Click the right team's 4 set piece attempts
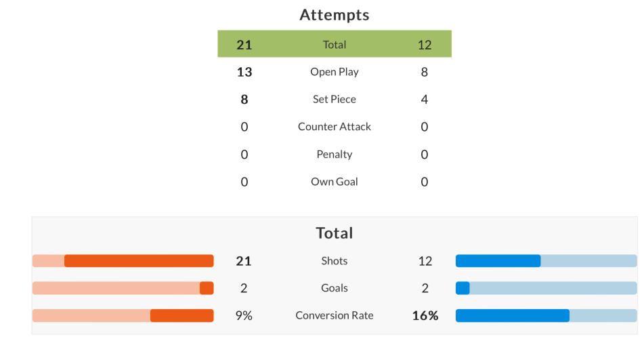This screenshot has height=339, width=644. click(425, 99)
